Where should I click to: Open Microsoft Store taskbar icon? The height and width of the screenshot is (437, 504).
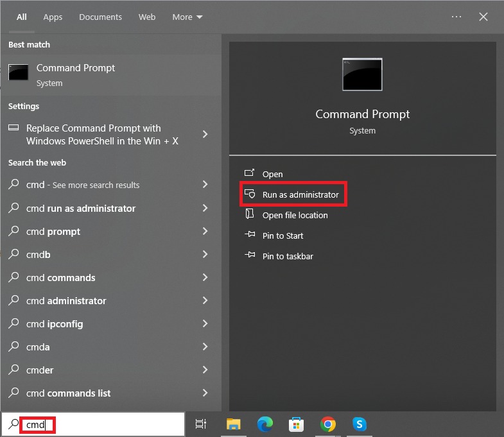click(x=296, y=424)
